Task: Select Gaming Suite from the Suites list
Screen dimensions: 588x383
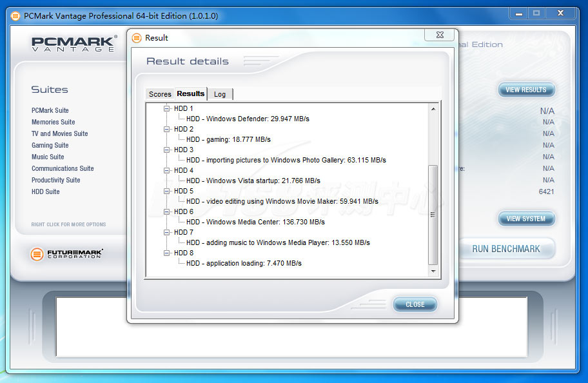Action: click(50, 146)
